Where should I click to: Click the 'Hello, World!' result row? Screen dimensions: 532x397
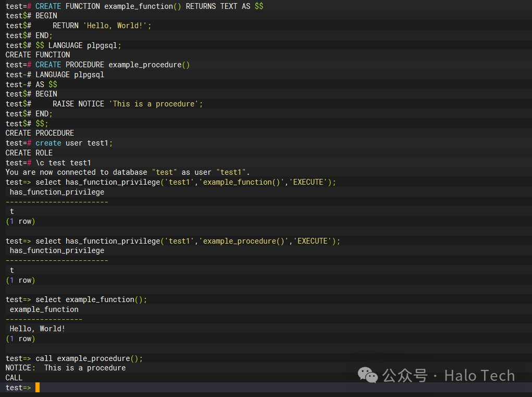coord(38,329)
